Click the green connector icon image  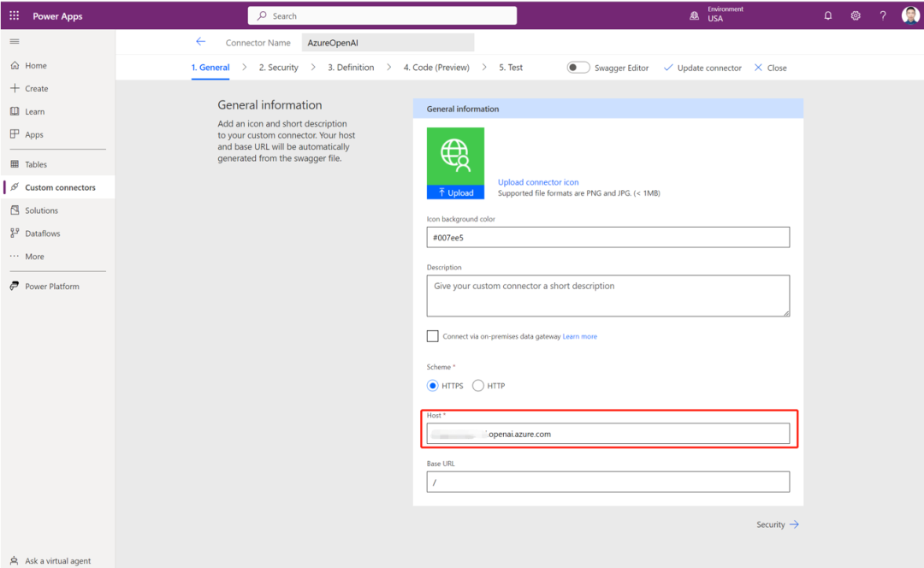455,157
